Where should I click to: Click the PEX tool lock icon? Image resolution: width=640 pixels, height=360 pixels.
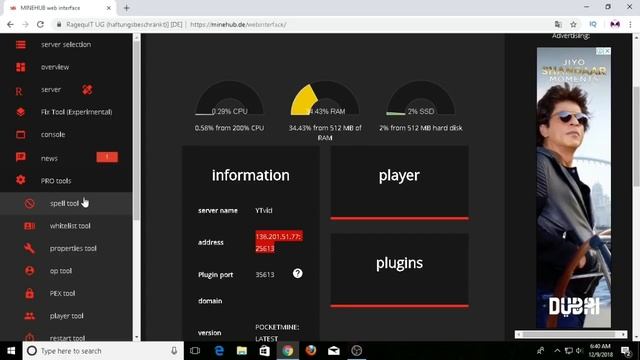(29, 293)
